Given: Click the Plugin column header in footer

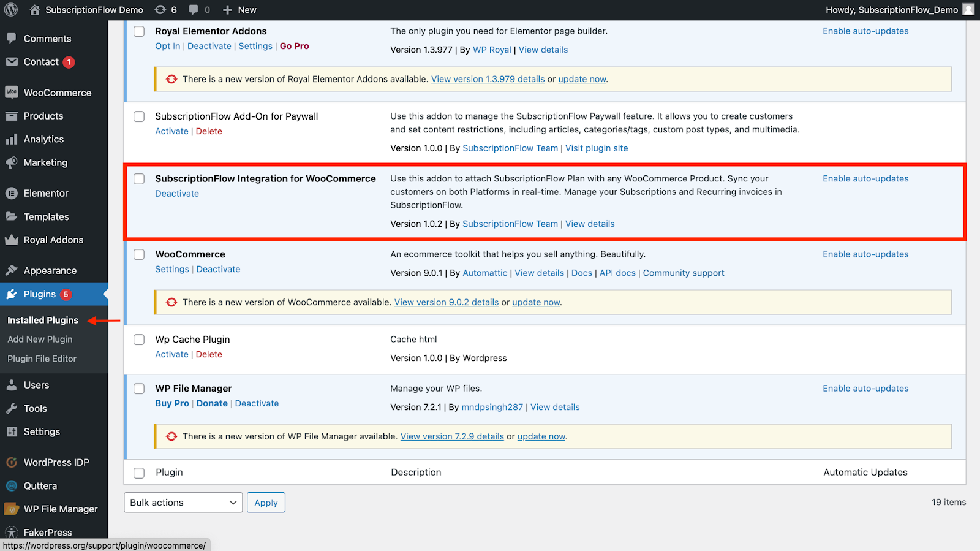Looking at the screenshot, I should point(169,473).
